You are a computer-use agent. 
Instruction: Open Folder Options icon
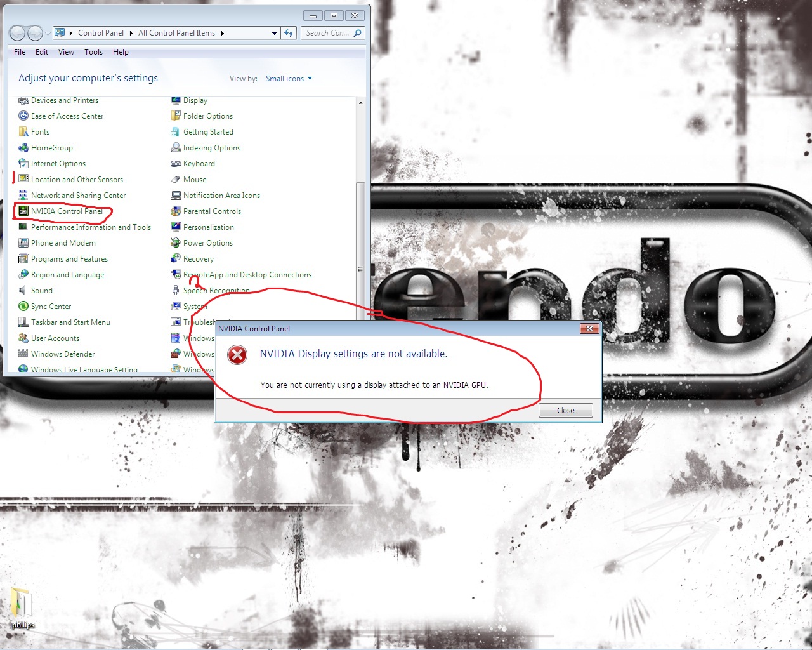point(176,116)
